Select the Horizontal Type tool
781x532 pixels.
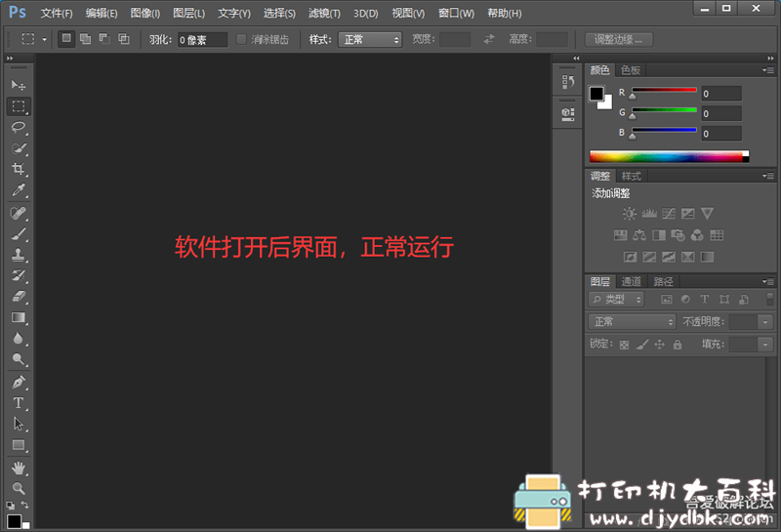[x=19, y=403]
